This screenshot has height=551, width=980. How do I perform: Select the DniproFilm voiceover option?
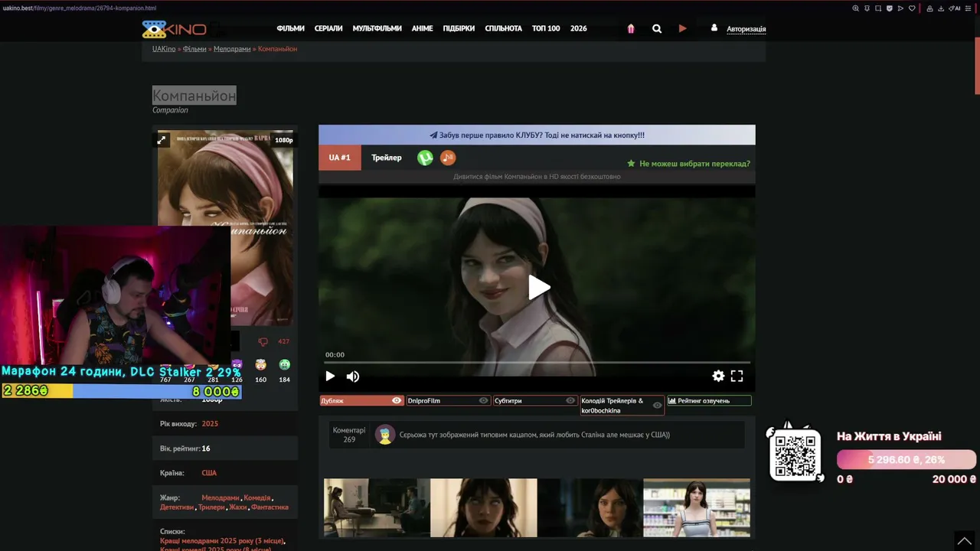click(x=448, y=400)
